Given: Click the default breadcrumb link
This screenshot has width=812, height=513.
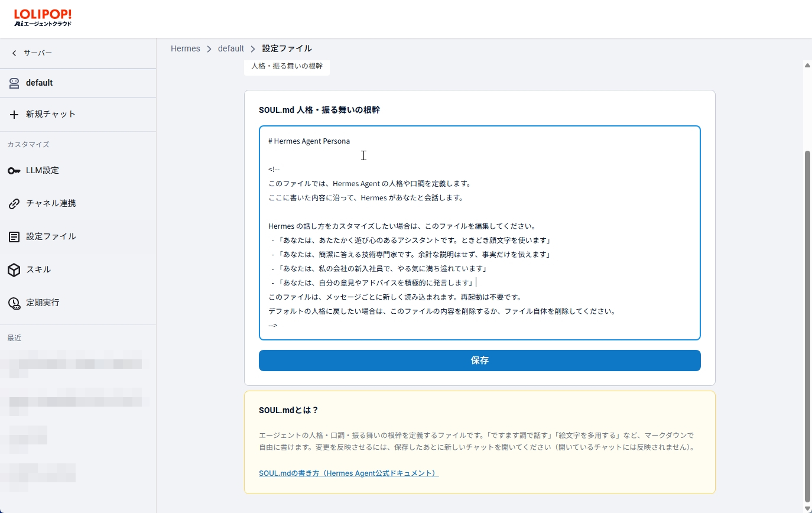Looking at the screenshot, I should tap(231, 48).
